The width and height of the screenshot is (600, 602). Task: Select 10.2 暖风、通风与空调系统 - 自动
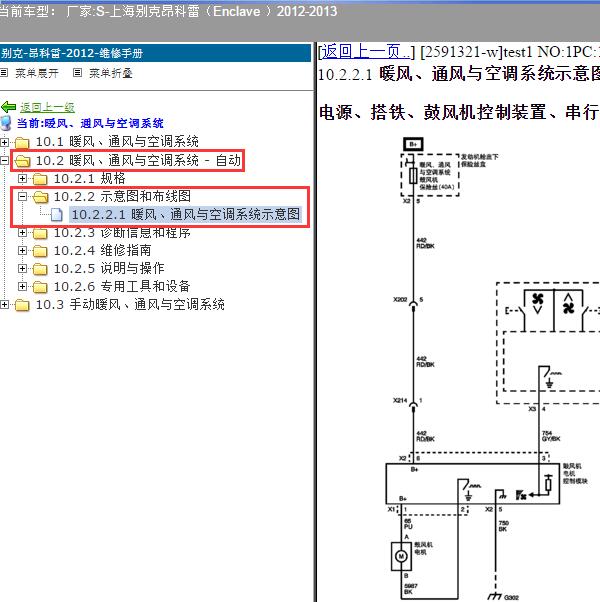point(138,160)
